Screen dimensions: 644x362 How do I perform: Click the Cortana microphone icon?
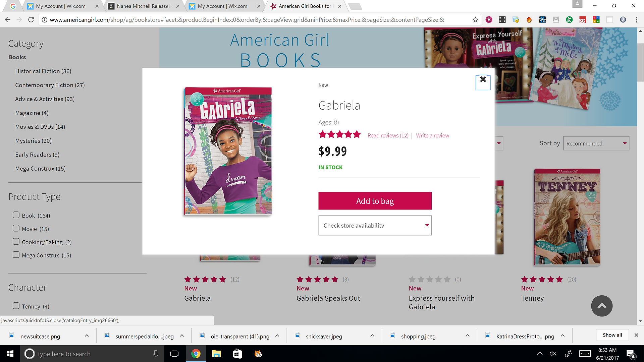pos(156,354)
